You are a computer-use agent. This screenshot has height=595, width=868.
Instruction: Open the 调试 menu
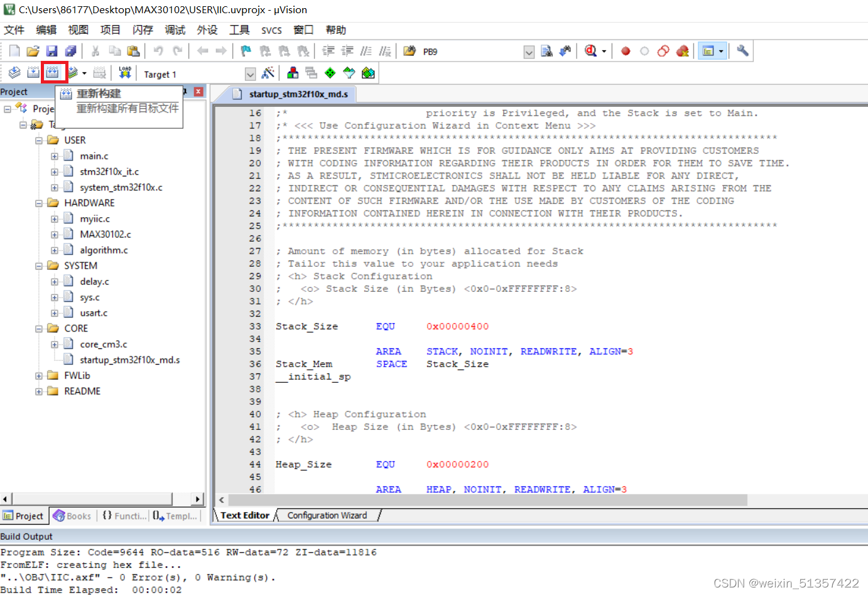pyautogui.click(x=175, y=29)
